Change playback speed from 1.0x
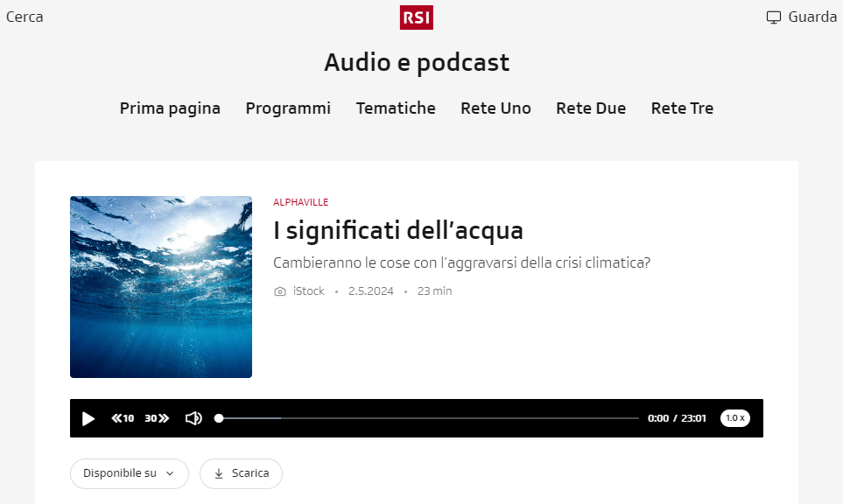Image resolution: width=843 pixels, height=504 pixels. click(x=734, y=418)
